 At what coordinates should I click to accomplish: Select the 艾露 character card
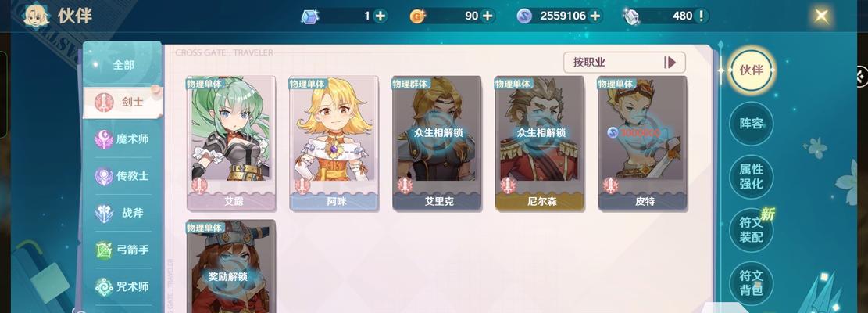[x=230, y=143]
